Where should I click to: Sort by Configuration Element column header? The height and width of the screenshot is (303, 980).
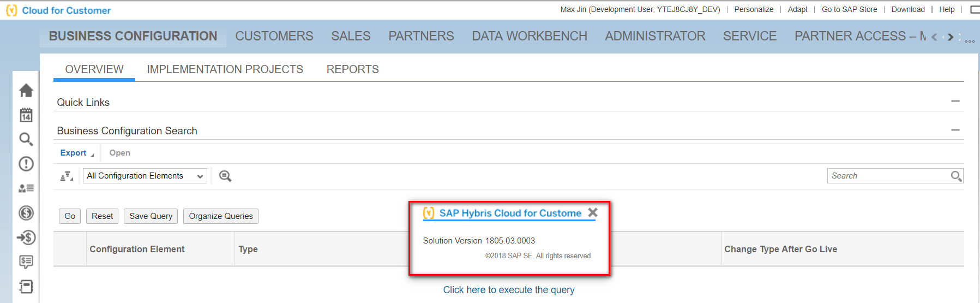[x=137, y=249]
